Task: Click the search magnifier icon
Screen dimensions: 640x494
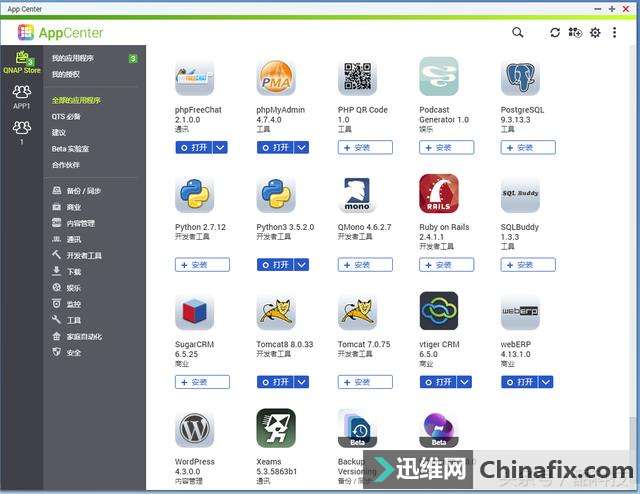Action: (517, 32)
